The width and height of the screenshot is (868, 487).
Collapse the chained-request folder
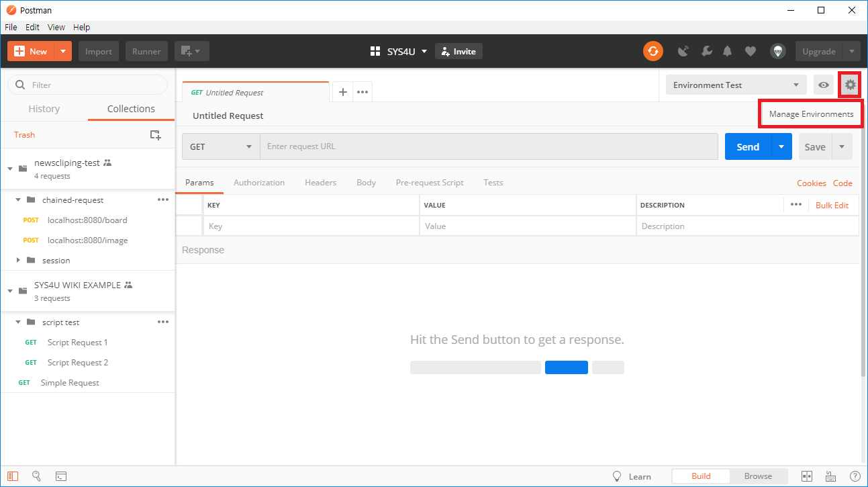coord(18,200)
